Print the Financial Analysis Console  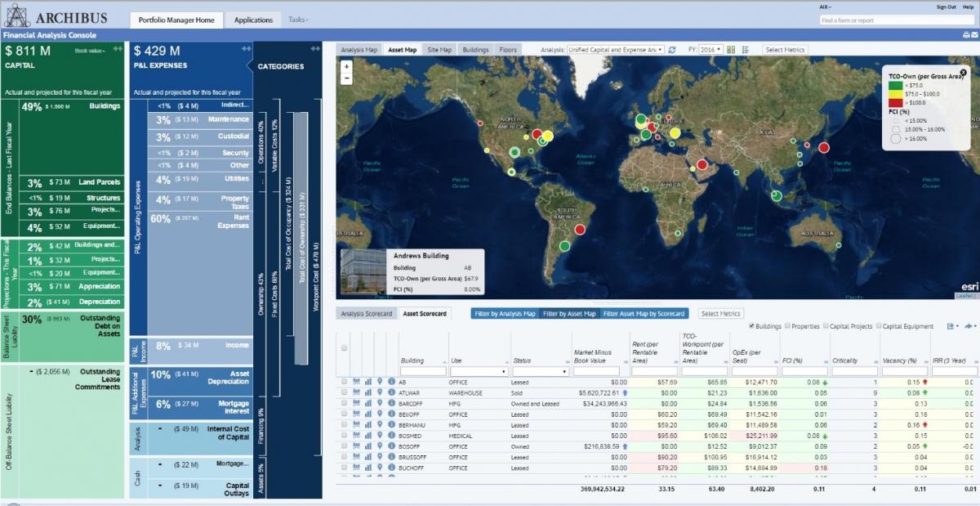coord(965,35)
